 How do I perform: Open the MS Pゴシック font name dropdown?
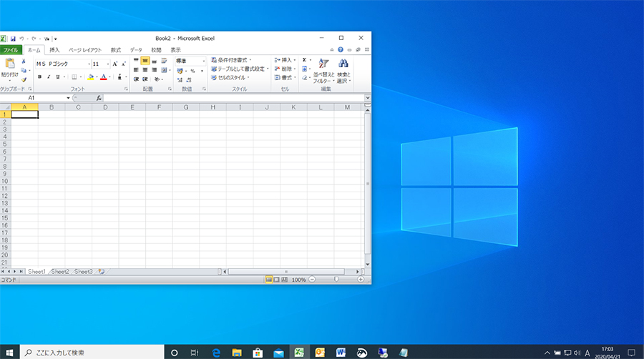pyautogui.click(x=89, y=64)
